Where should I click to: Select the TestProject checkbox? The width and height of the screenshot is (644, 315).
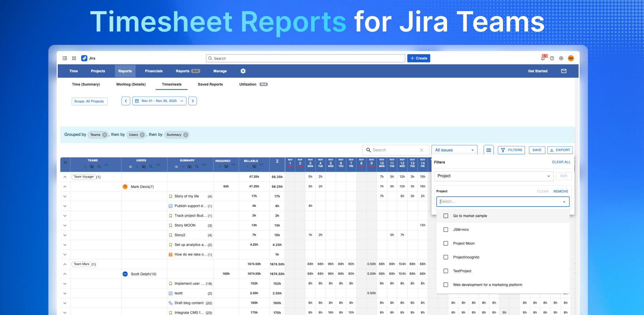coord(446,271)
